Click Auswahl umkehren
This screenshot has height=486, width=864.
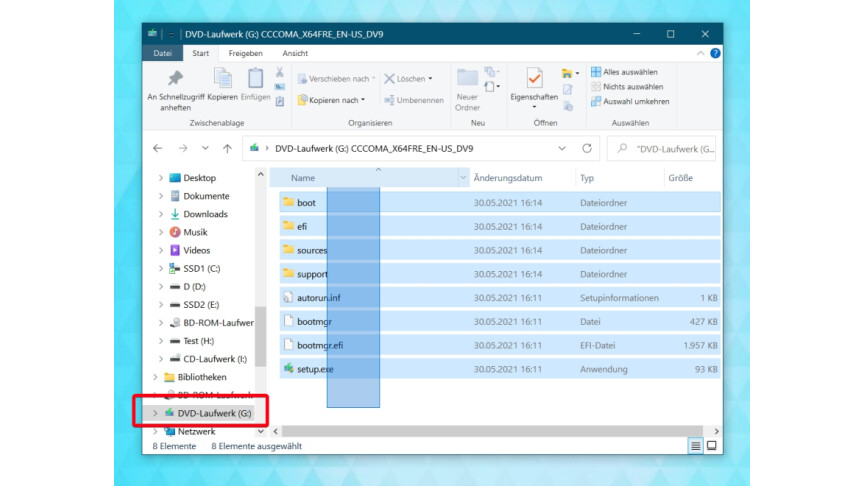click(630, 101)
